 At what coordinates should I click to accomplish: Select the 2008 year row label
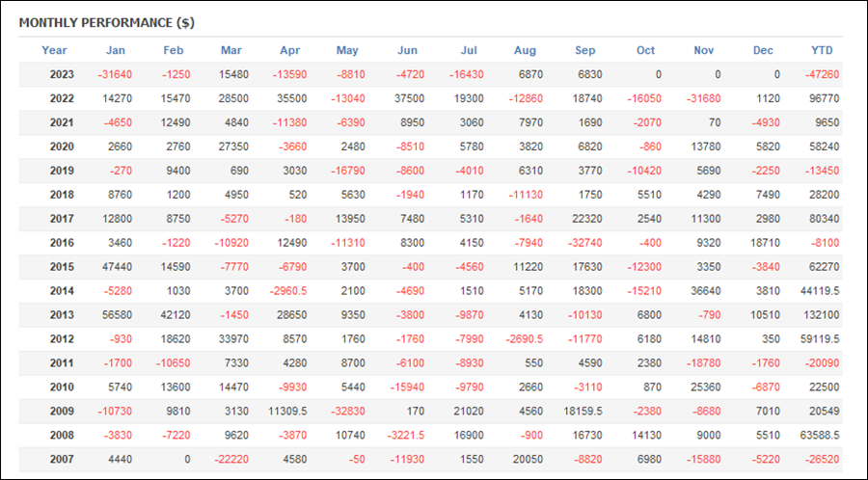click(x=62, y=436)
